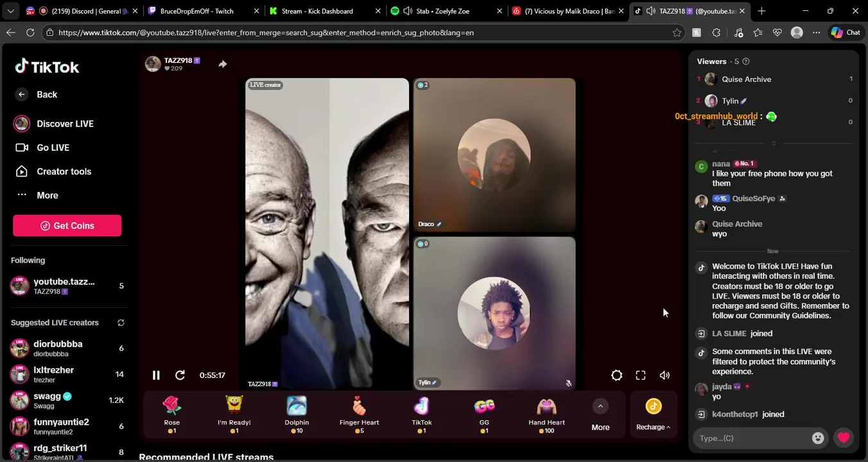Image resolution: width=868 pixels, height=462 pixels.
Task: Open lxltrezher suggested live creator
Action: tap(67, 375)
